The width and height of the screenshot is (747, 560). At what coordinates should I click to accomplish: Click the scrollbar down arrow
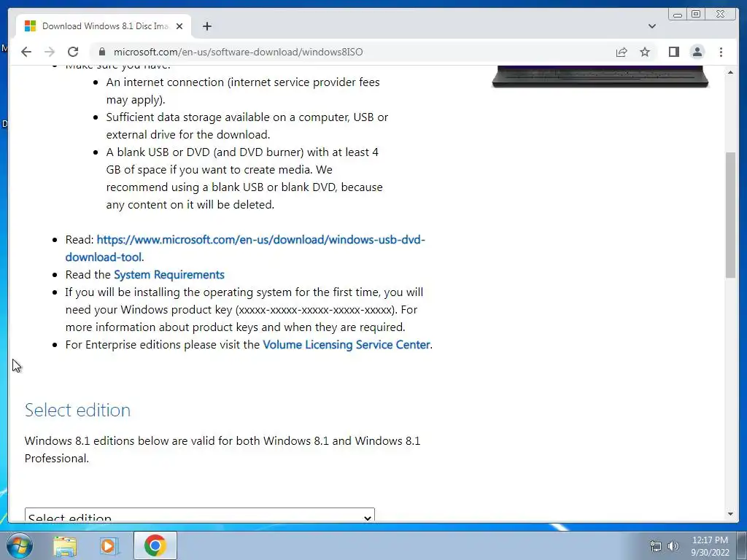point(730,514)
